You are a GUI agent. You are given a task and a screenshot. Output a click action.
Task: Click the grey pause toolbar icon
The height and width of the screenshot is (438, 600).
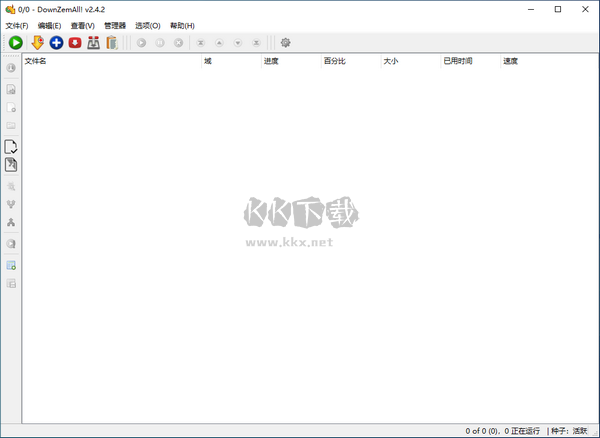tap(160, 43)
